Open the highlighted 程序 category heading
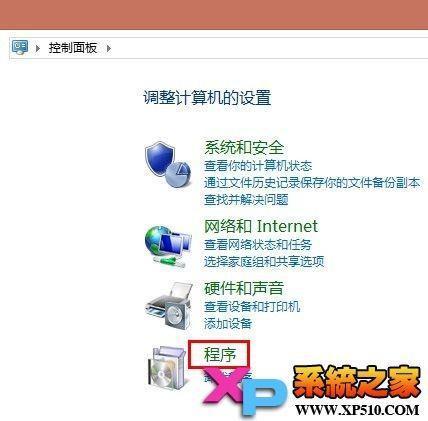Screen dimensions: 428x421 coord(220,354)
